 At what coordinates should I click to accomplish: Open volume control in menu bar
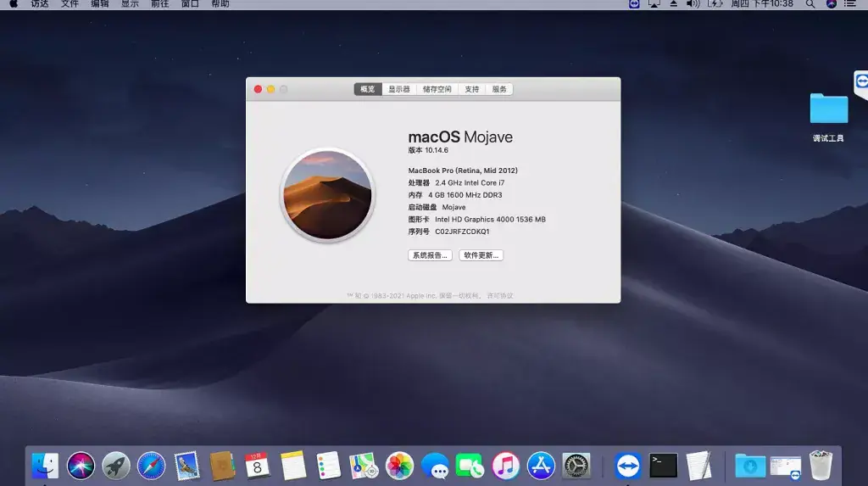pos(693,4)
